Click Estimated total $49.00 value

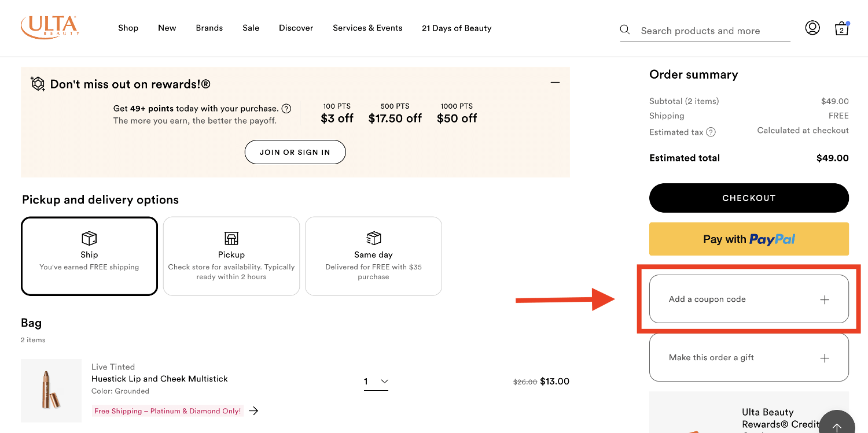(x=832, y=158)
